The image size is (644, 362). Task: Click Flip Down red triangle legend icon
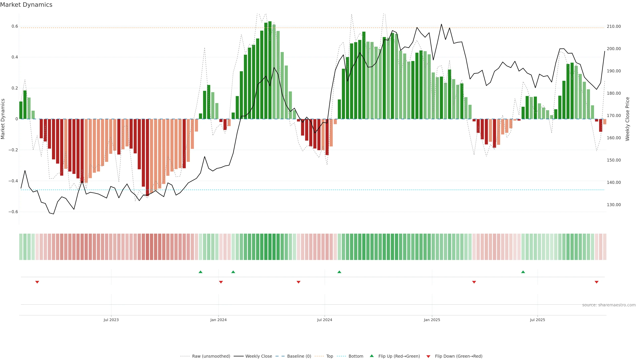[x=428, y=356]
